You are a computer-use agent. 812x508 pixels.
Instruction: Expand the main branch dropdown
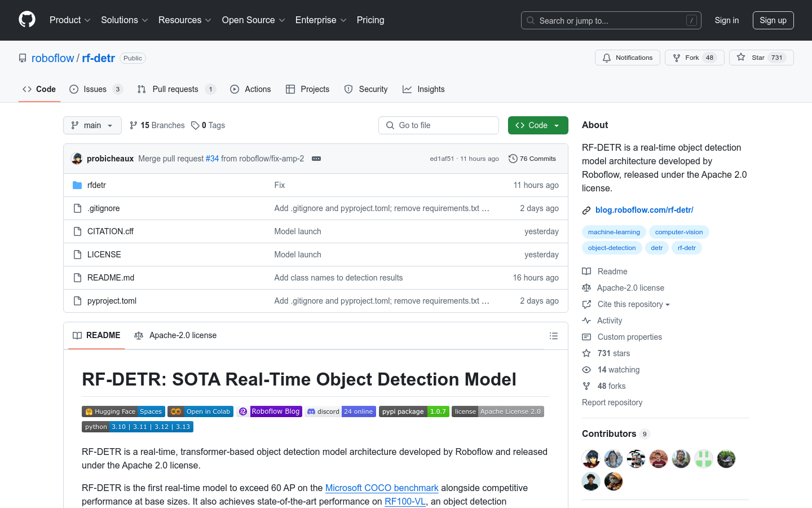[92, 125]
